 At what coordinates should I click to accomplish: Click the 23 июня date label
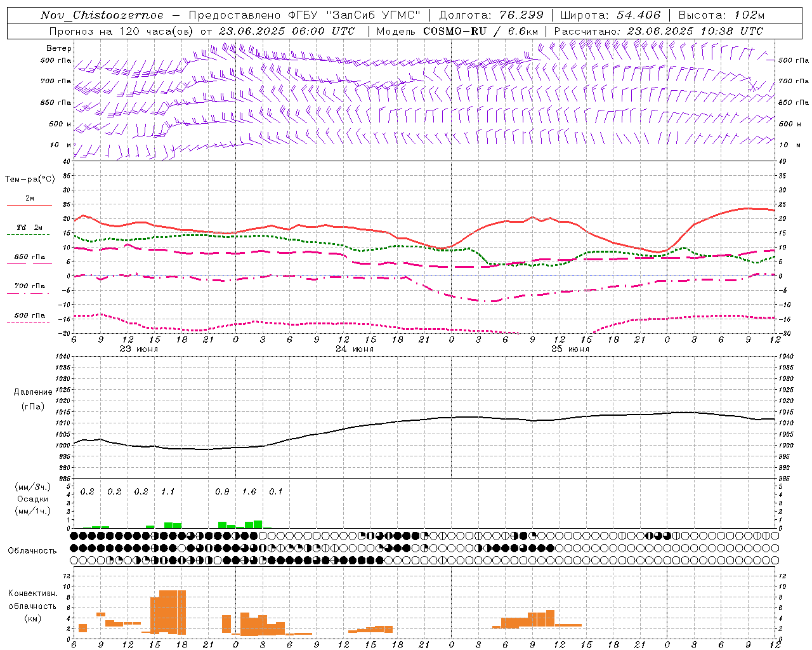tap(139, 349)
